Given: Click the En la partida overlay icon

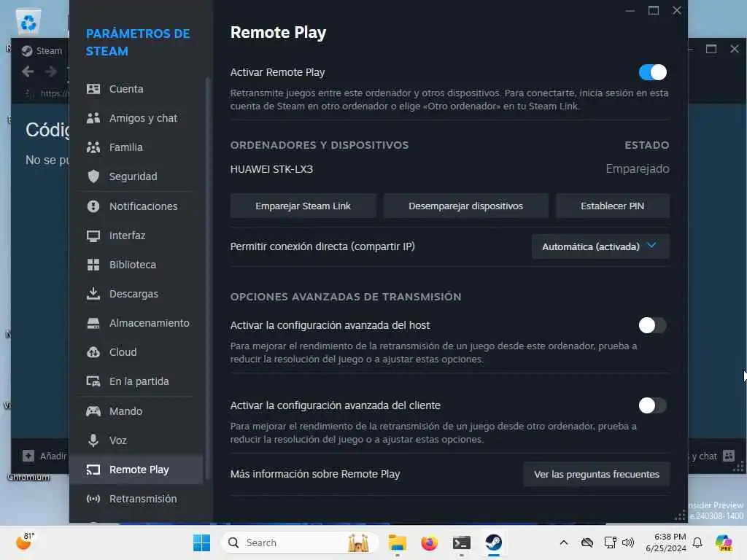Looking at the screenshot, I should click(93, 381).
